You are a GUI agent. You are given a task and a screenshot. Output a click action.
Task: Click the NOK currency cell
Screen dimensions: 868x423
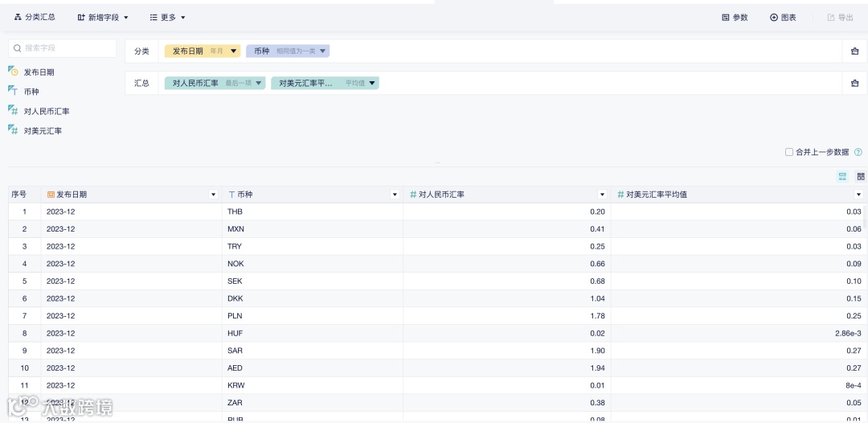point(313,264)
